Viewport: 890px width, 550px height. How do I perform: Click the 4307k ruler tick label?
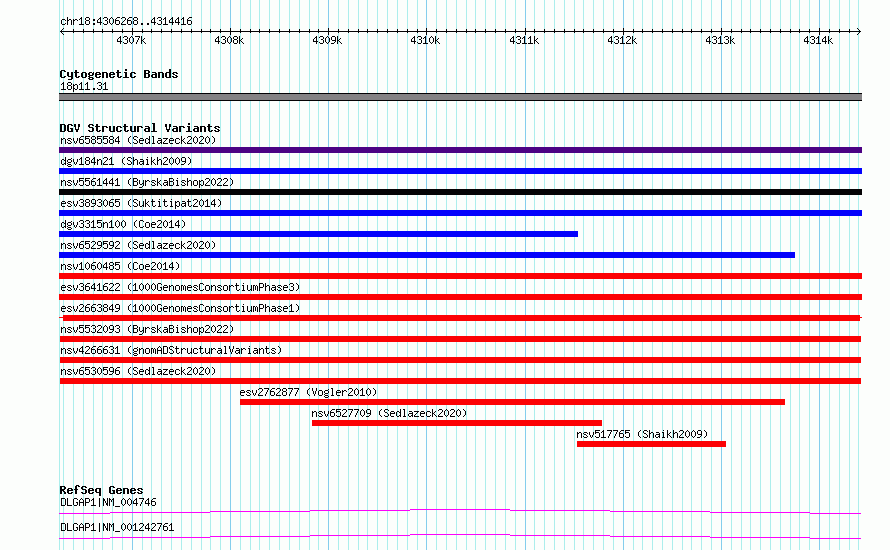[x=131, y=40]
